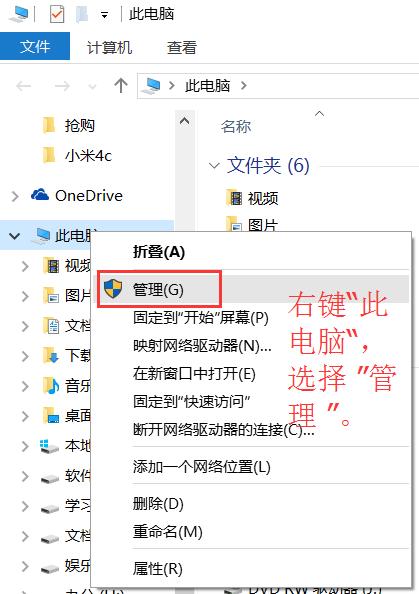
Task: Click the 视频 folder icon in file list
Action: (x=234, y=197)
